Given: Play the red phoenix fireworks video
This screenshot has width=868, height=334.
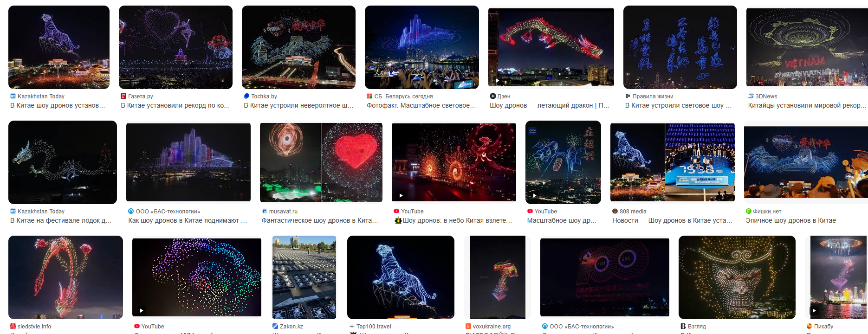Looking at the screenshot, I should [x=401, y=196].
